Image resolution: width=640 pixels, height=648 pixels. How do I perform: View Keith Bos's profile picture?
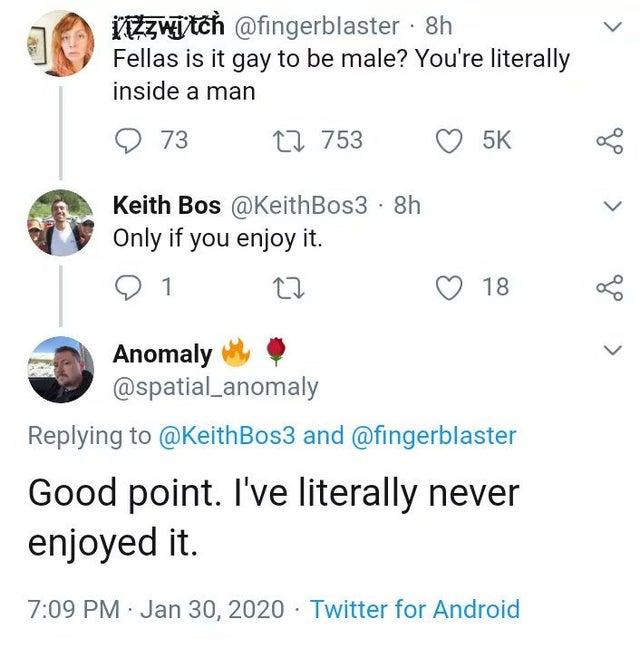[x=61, y=222]
